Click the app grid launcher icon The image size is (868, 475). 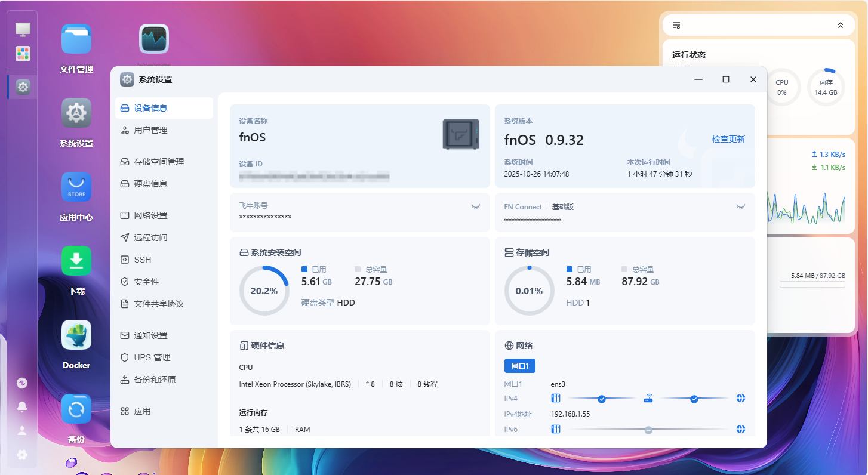click(x=23, y=54)
